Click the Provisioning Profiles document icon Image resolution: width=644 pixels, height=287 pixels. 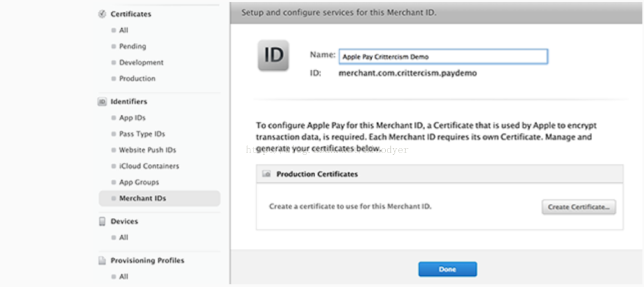tap(102, 261)
